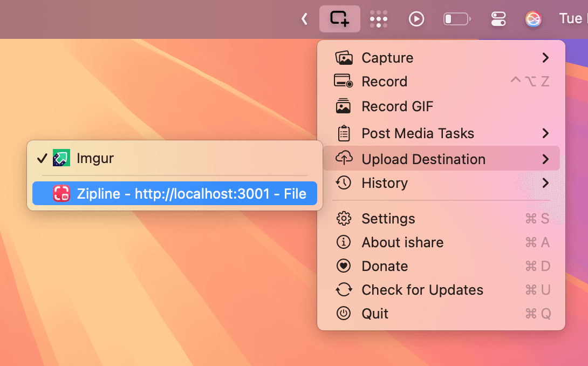588x366 pixels.
Task: Click the dotted grid menu bar icon
Action: [x=379, y=19]
